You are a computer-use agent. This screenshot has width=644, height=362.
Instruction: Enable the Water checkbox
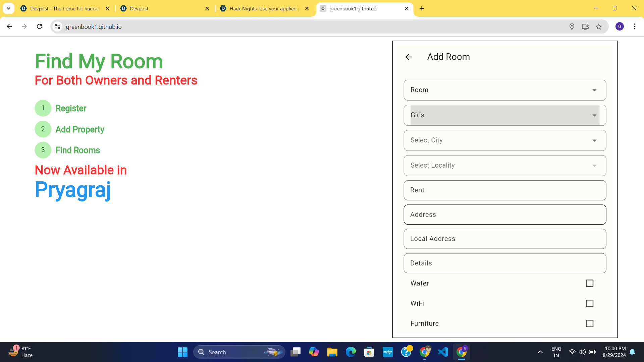pyautogui.click(x=589, y=283)
